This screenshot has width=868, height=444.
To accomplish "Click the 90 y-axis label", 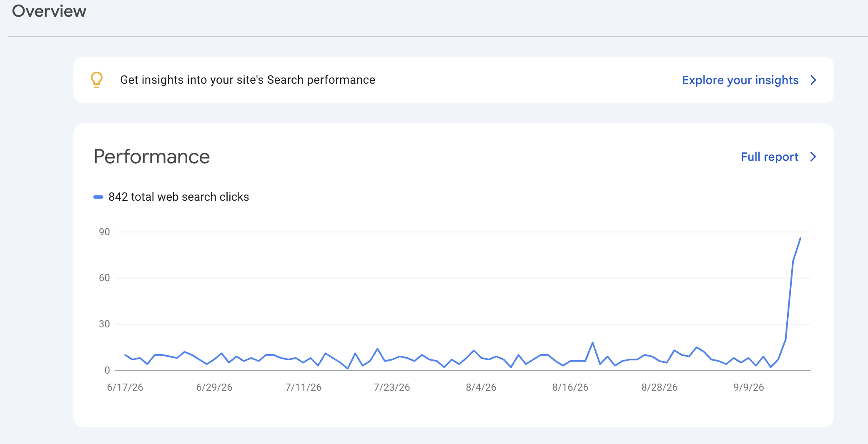I will pos(104,232).
